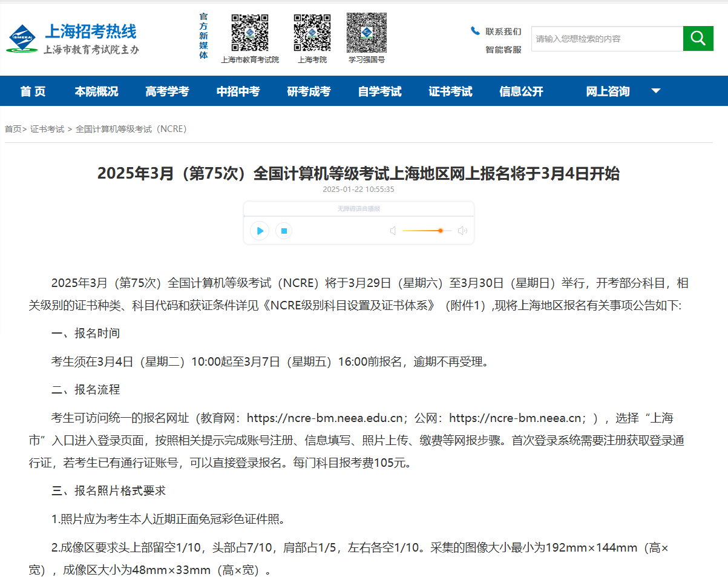This screenshot has width=728, height=577.
Task: Focus the site search input field
Action: point(606,39)
